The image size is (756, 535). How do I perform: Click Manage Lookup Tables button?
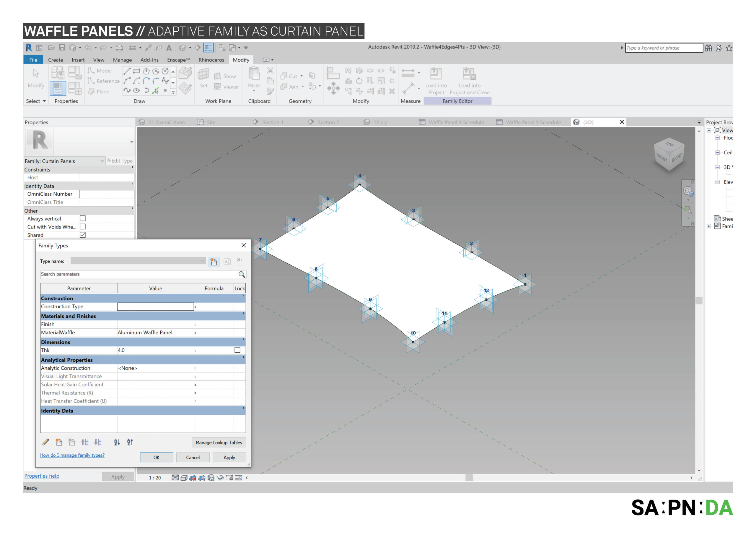[x=219, y=443]
